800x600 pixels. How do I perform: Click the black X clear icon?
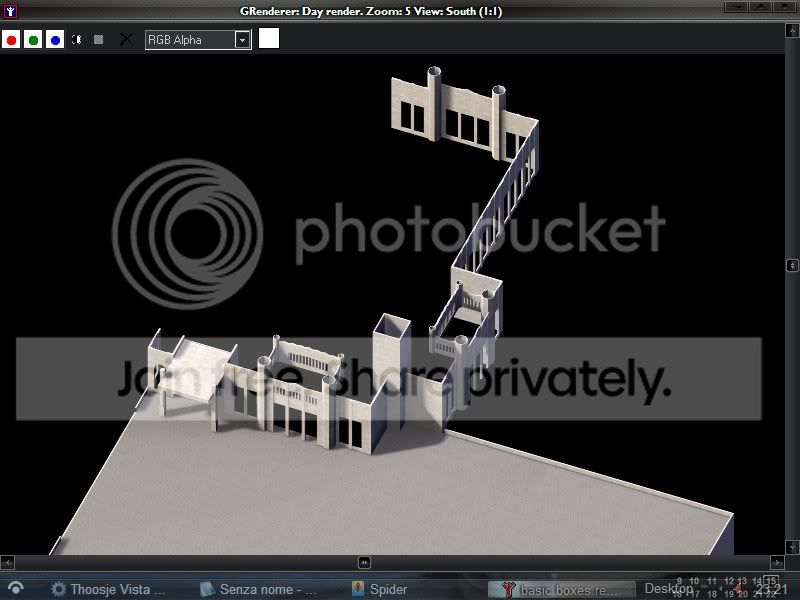pos(126,39)
